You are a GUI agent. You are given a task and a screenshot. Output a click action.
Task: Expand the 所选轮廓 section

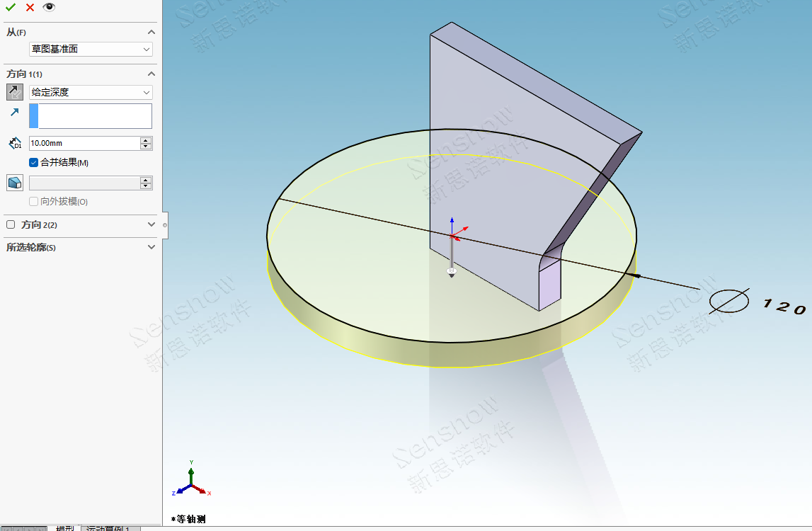pyautogui.click(x=151, y=247)
